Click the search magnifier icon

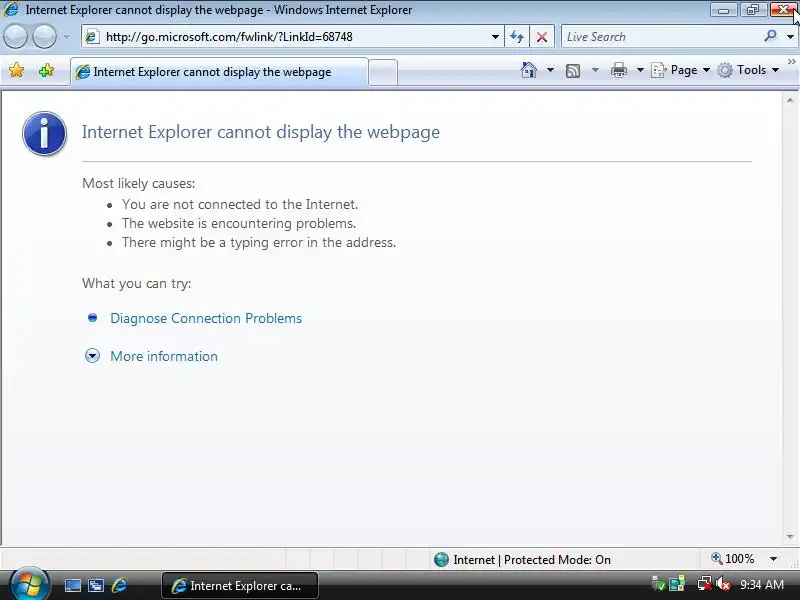770,36
